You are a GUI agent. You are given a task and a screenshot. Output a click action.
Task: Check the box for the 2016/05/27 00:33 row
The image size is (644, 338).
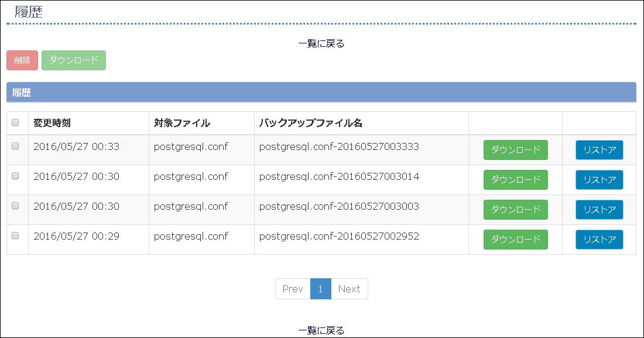15,146
